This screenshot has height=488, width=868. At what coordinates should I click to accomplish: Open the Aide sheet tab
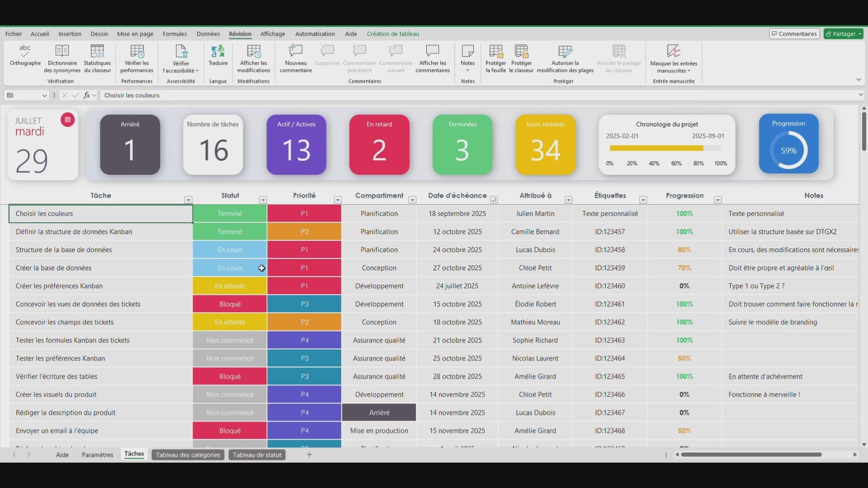pos(62,455)
